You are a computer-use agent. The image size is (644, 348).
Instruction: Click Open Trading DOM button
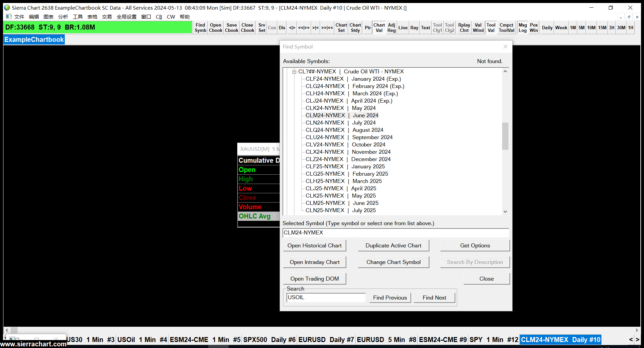tap(314, 279)
